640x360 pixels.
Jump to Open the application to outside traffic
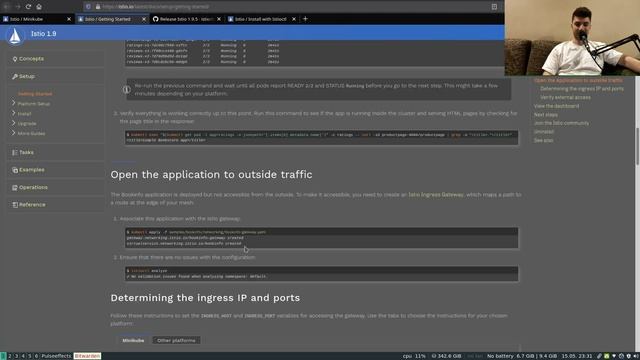578,80
